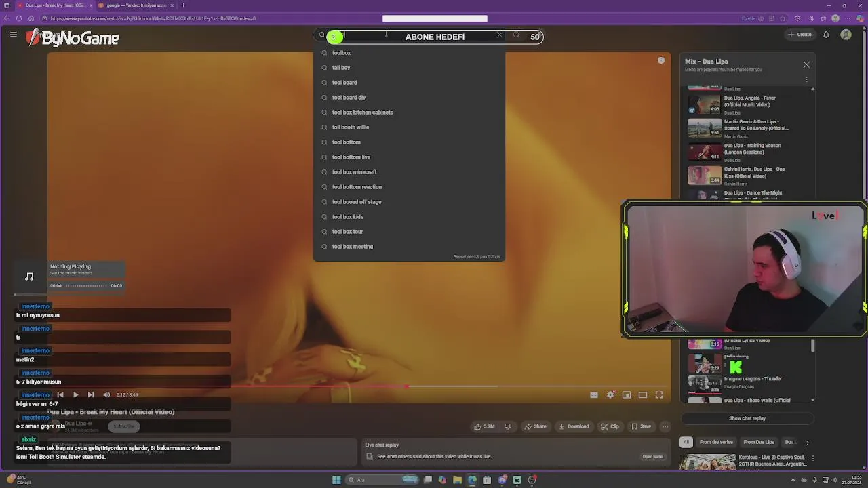Clear the search box with X
This screenshot has width=868, height=488.
[500, 35]
